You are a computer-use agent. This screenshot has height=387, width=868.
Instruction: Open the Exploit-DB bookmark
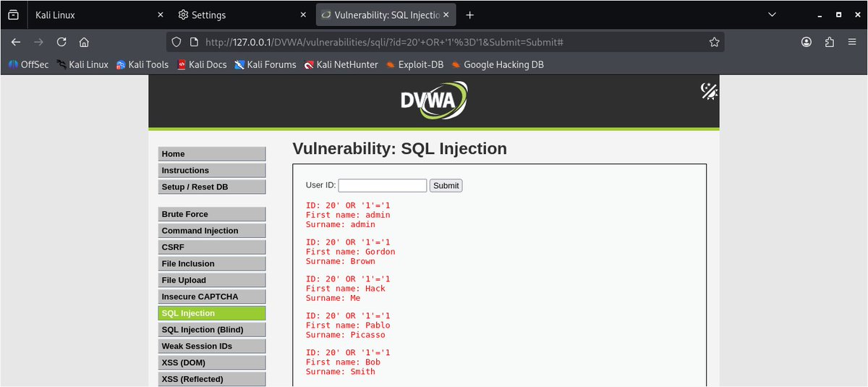[x=414, y=64]
